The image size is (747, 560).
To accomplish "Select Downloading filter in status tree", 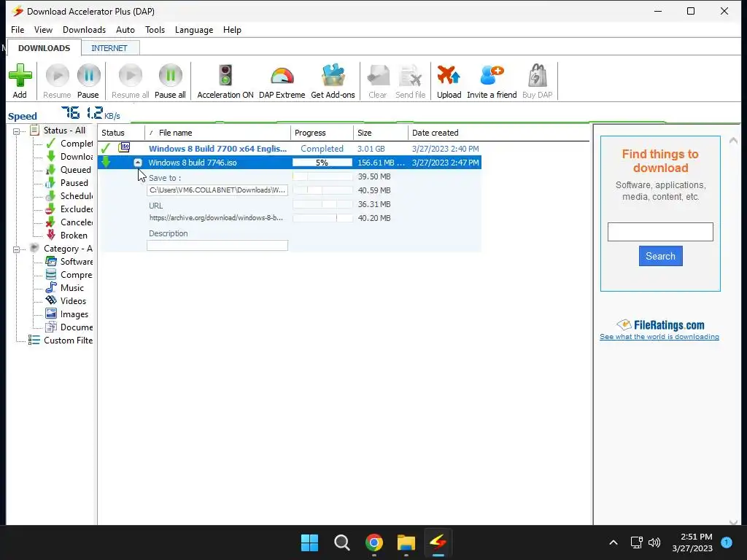I will tap(69, 157).
